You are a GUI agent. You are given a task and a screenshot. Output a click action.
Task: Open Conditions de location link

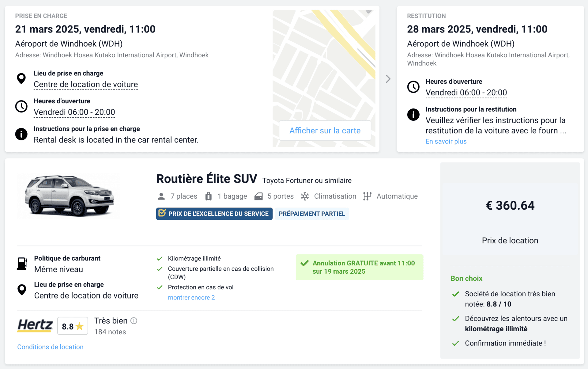pos(50,347)
